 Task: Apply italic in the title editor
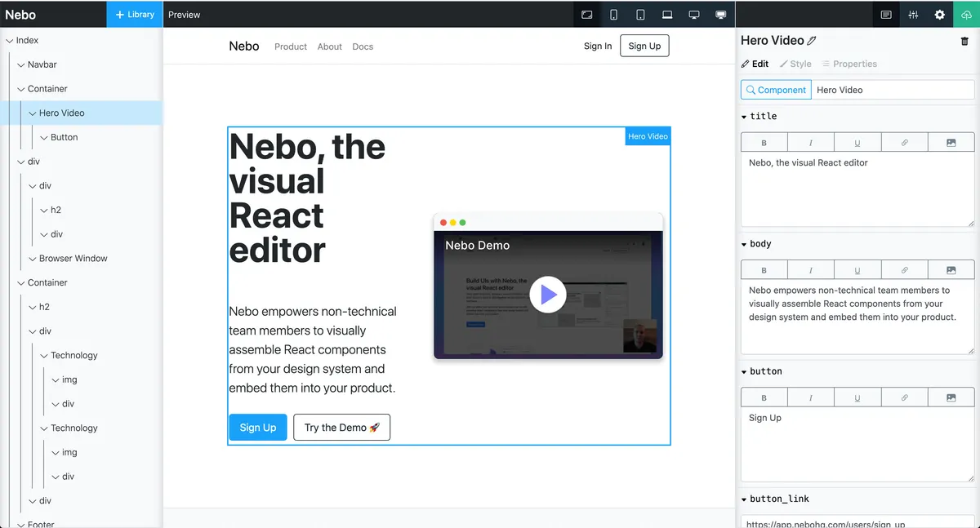click(x=811, y=143)
